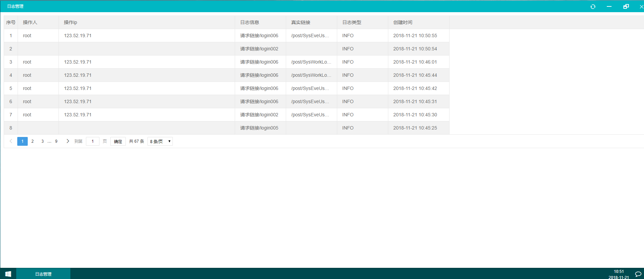The width and height of the screenshot is (644, 279).
Task: Click the 操作人 column header
Action: [x=38, y=22]
